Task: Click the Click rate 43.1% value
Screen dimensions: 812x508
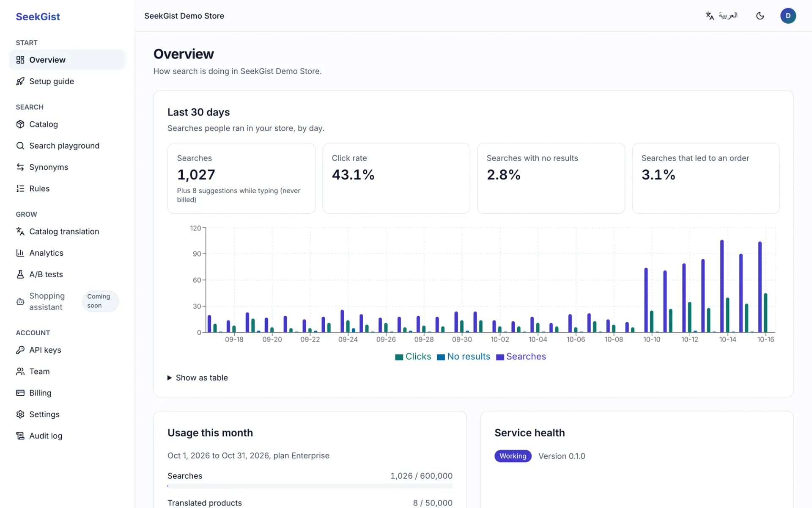Action: [353, 175]
